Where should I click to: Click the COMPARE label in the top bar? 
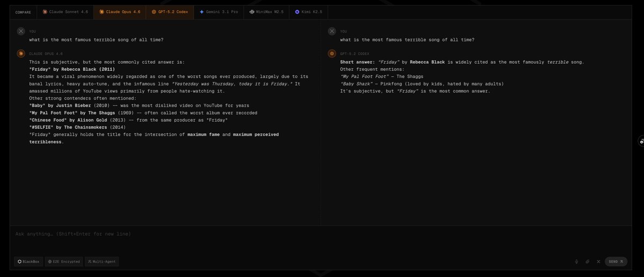tap(23, 12)
